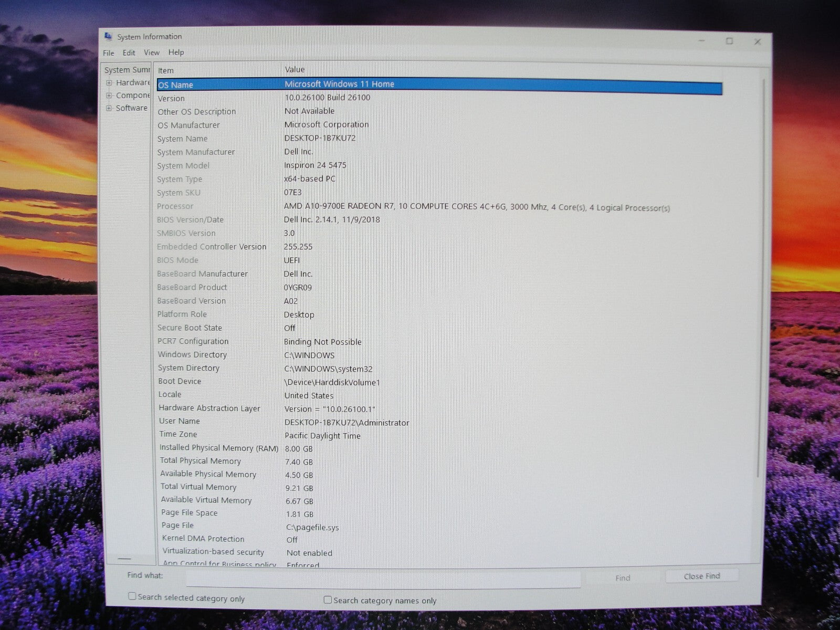
Task: Select the OS Manufacturer row
Action: [439, 125]
